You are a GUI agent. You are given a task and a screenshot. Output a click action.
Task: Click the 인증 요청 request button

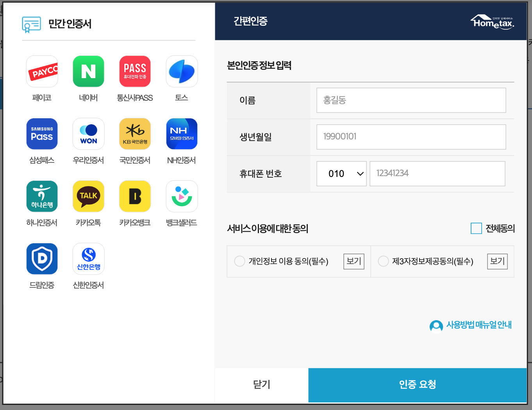(x=418, y=385)
